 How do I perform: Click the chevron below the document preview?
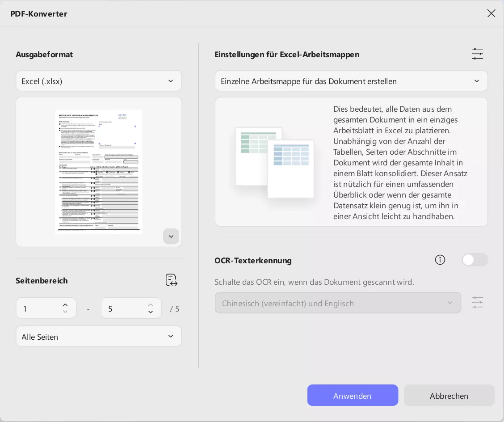coord(171,236)
